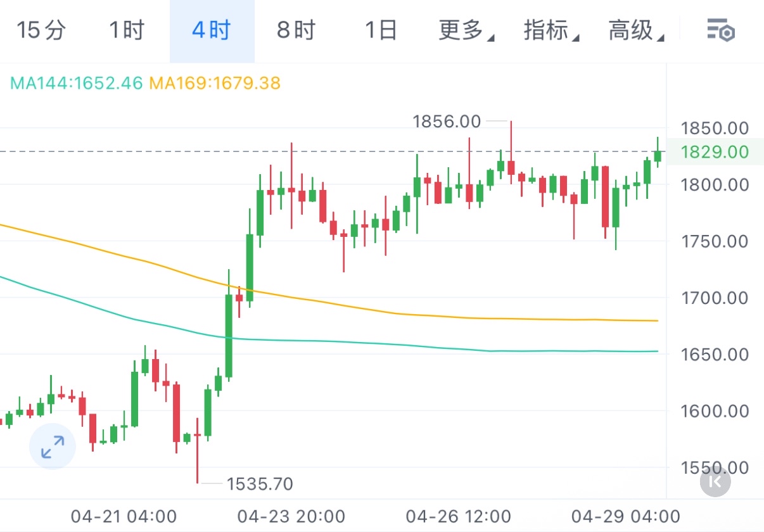
Task: Select the 1535.70 low price marker
Action: point(260,484)
